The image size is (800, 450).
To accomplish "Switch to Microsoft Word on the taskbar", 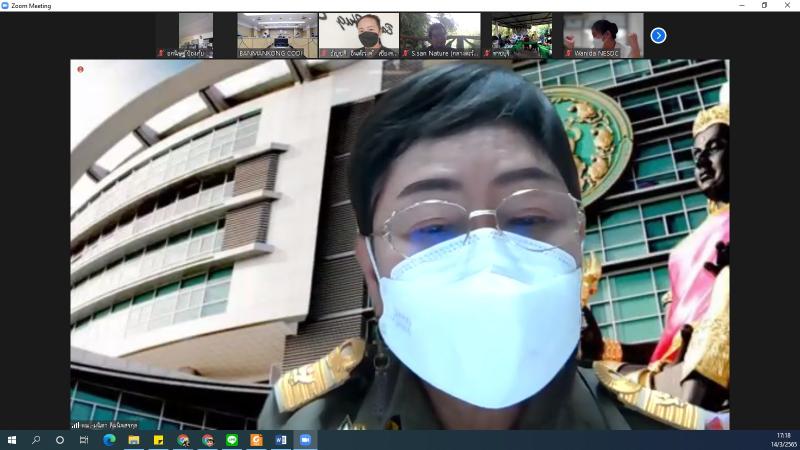I will (281, 440).
